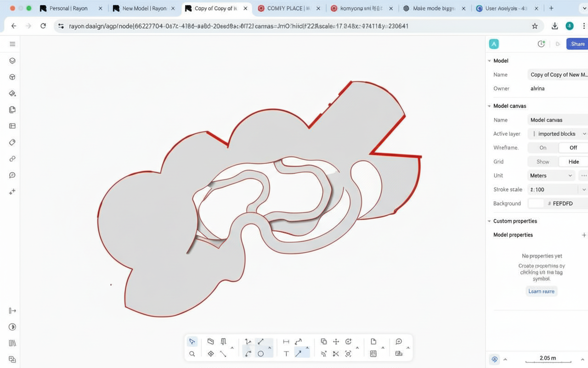The image size is (588, 368).
Task: Click the scissors trim tool
Action: tap(336, 354)
